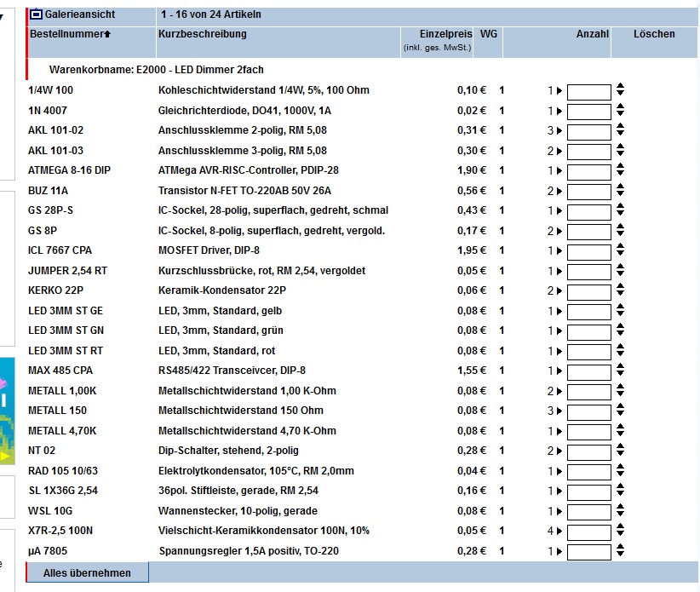Click the Galerieansicht label

point(80,14)
